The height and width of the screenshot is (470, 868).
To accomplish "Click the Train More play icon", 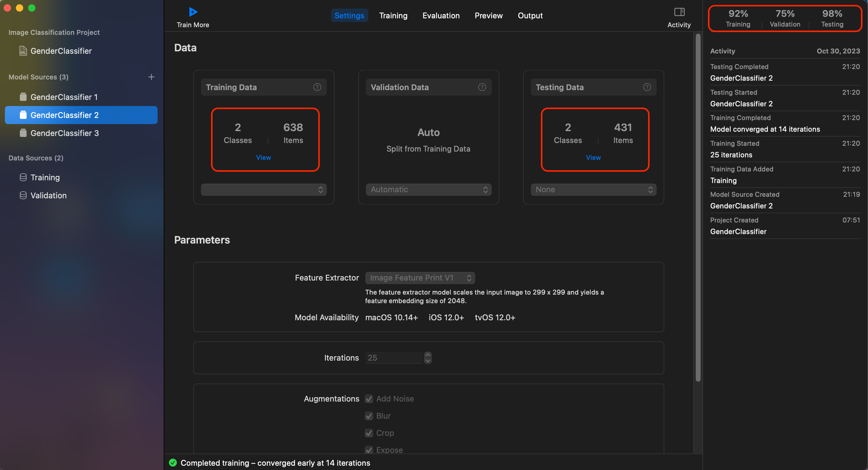I will point(193,12).
